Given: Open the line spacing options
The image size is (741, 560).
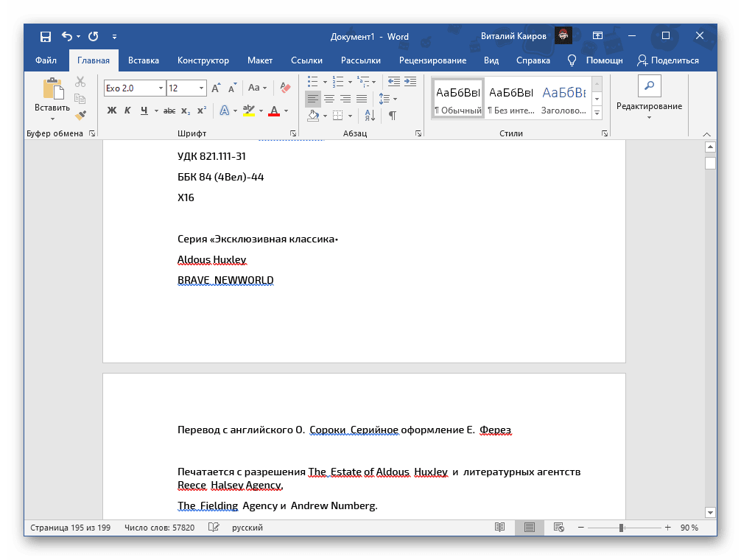Looking at the screenshot, I should click(387, 99).
